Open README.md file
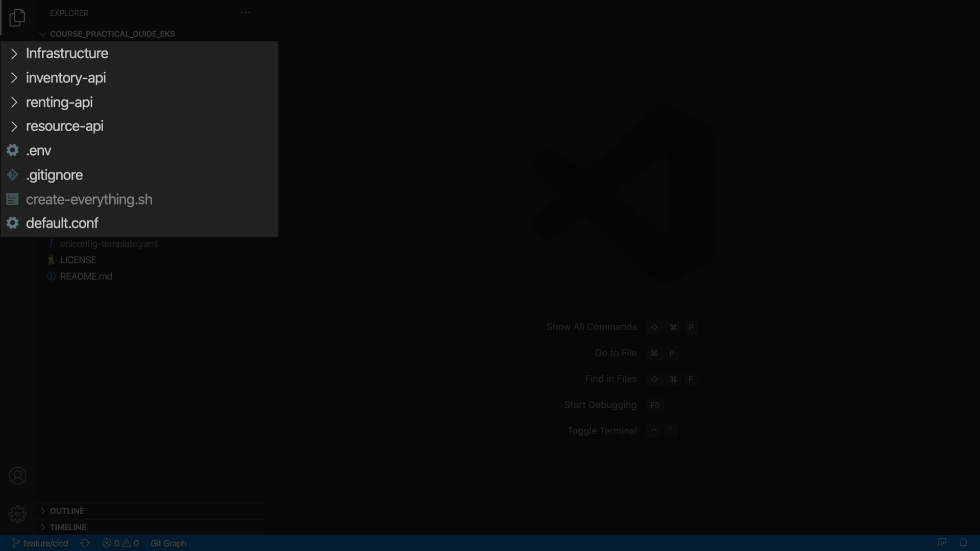 tap(86, 276)
